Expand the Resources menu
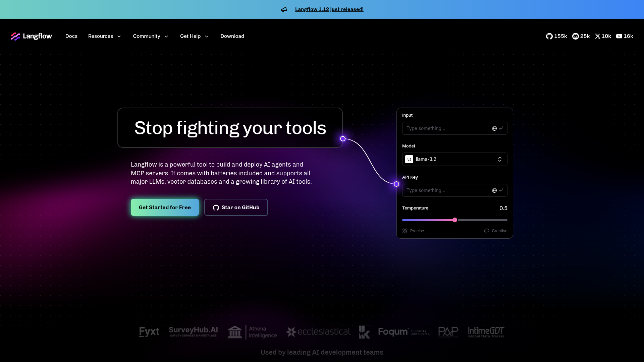 [104, 36]
